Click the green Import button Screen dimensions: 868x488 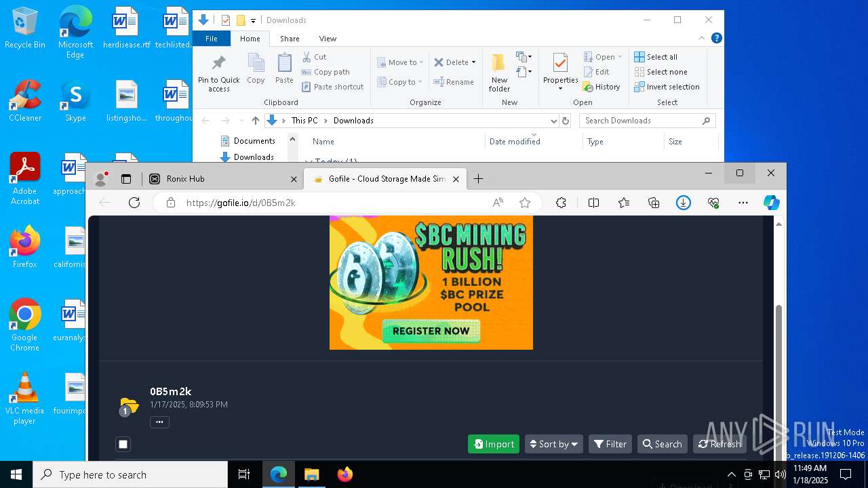[494, 444]
